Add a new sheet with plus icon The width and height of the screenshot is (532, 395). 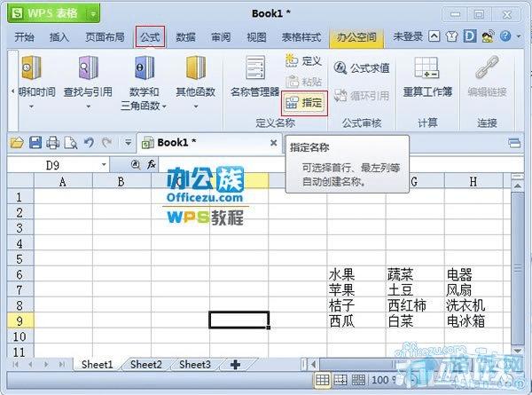[235, 365]
